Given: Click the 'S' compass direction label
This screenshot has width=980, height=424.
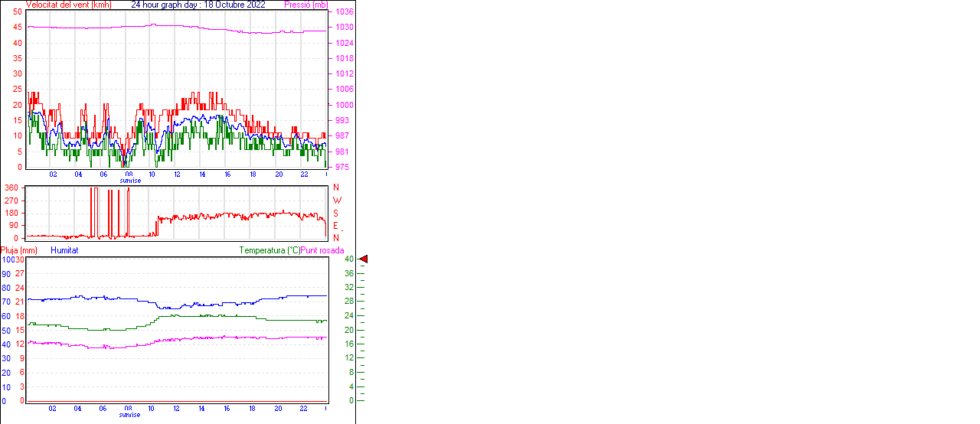Looking at the screenshot, I should tap(335, 213).
